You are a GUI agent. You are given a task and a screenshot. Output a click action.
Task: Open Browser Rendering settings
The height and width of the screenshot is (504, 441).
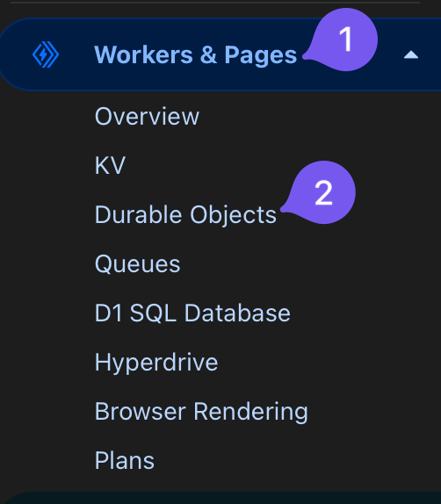click(x=201, y=412)
